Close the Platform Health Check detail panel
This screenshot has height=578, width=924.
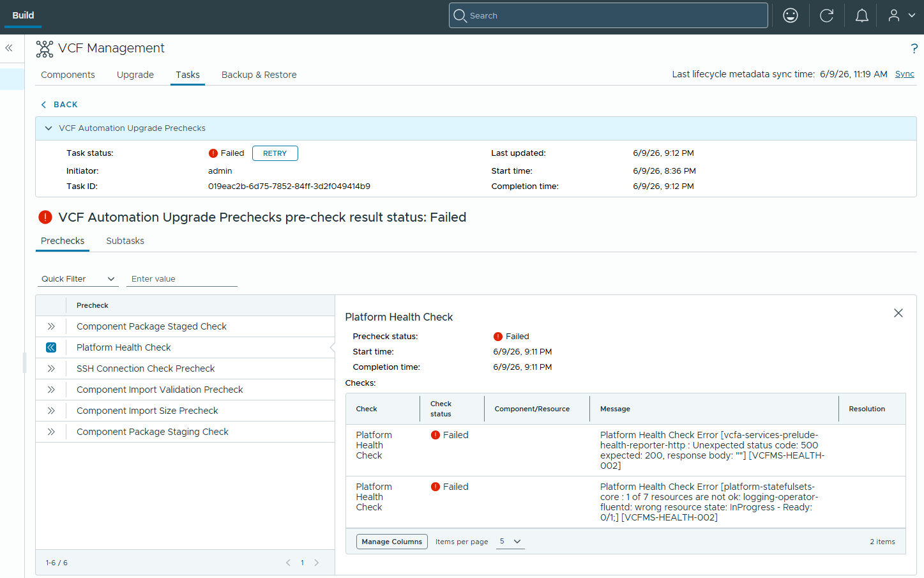click(898, 313)
